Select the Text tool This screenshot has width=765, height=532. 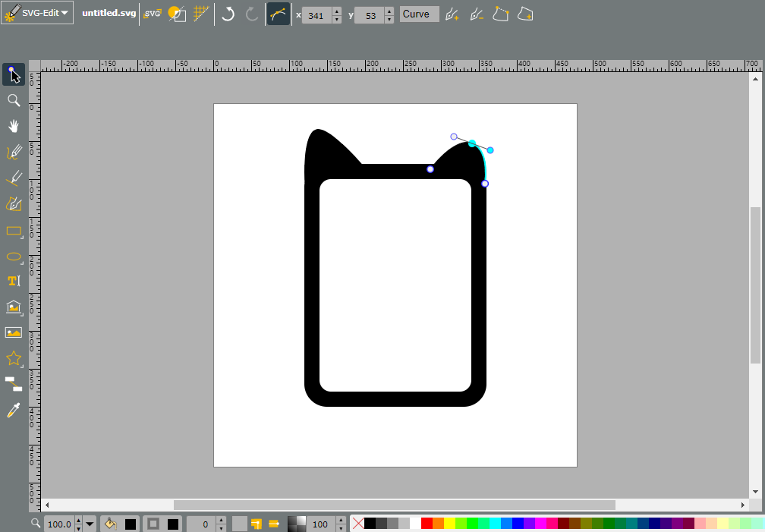14,281
